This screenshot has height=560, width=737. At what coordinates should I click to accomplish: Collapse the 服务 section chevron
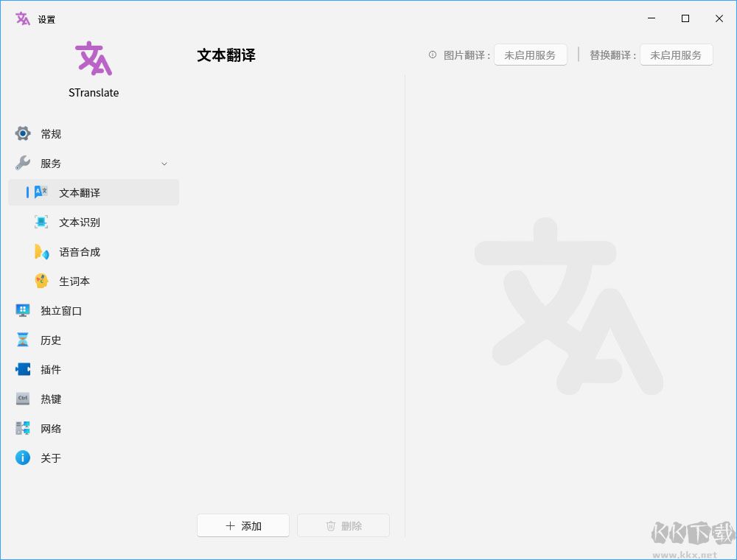[164, 164]
